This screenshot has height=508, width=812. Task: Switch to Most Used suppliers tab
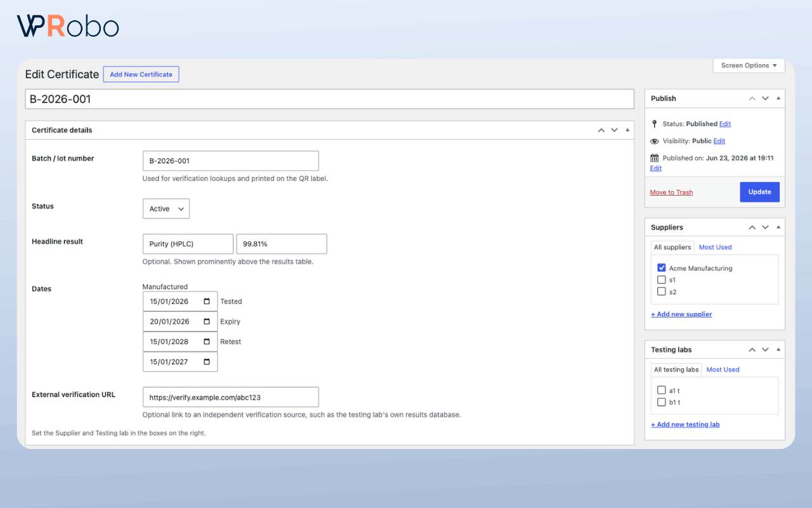point(715,247)
